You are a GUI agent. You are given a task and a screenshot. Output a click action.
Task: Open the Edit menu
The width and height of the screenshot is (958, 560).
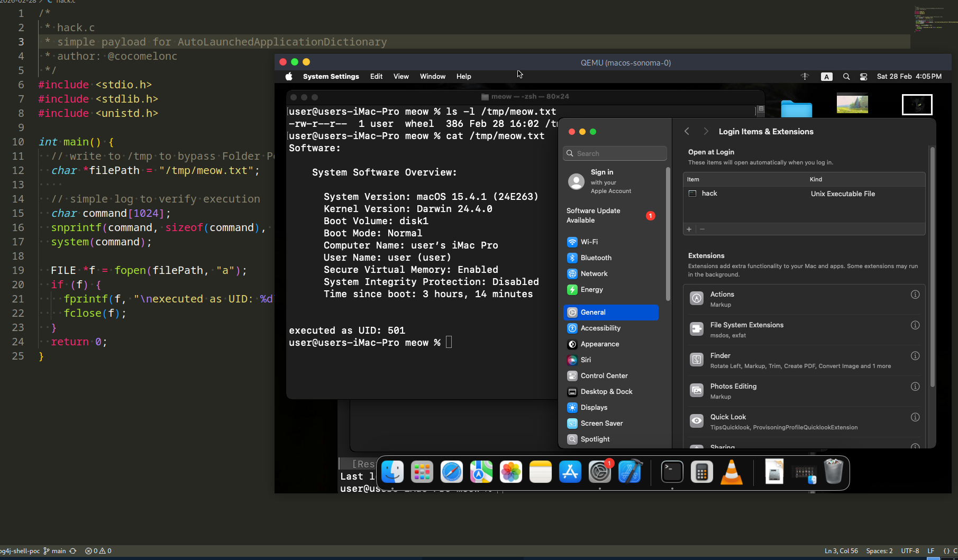(376, 77)
